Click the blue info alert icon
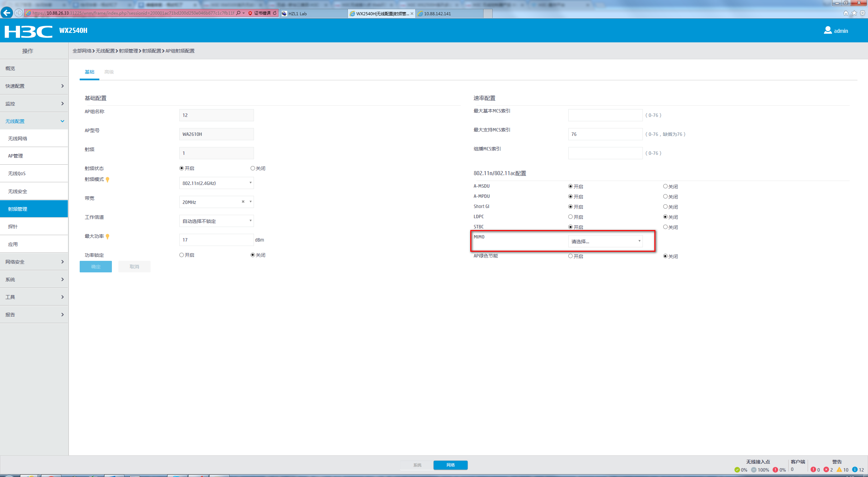Screen dimensions: 868x477 855,470
